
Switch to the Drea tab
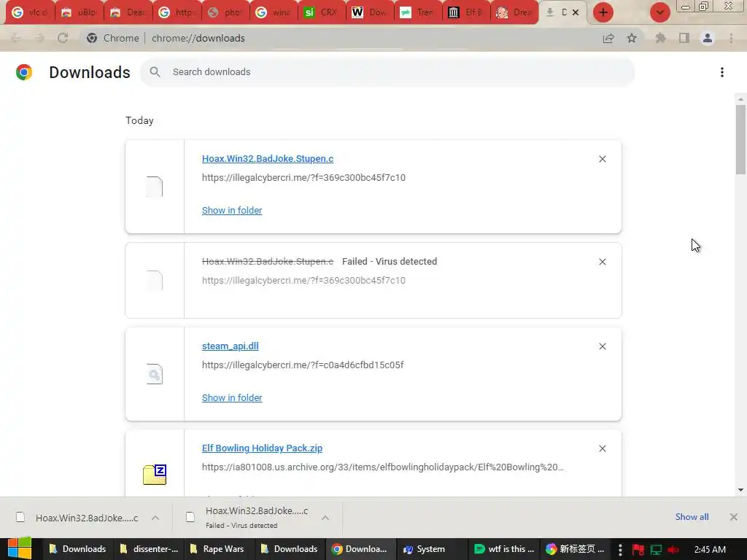coord(514,12)
